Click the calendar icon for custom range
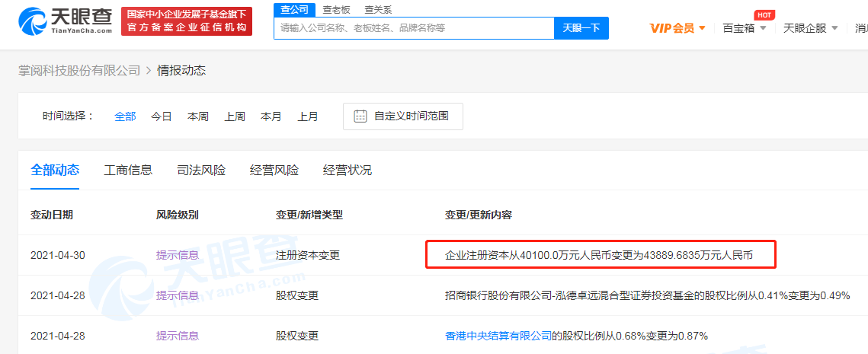This screenshot has width=868, height=354. coord(361,116)
